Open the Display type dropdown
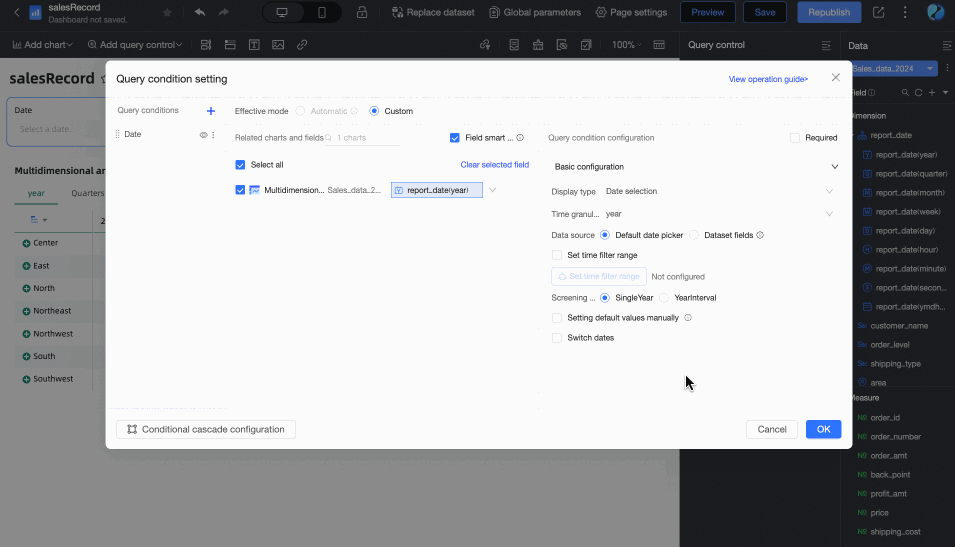Viewport: 955px width, 547px height. click(x=719, y=191)
